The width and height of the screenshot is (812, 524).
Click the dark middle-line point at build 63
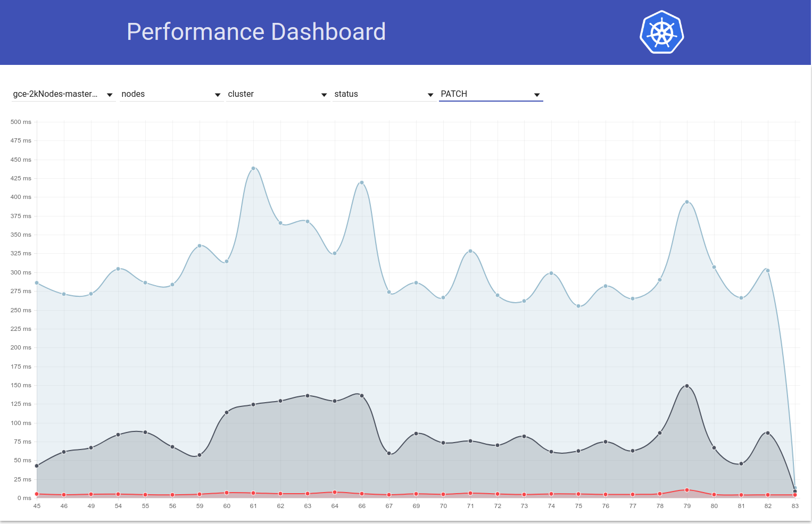tap(308, 396)
